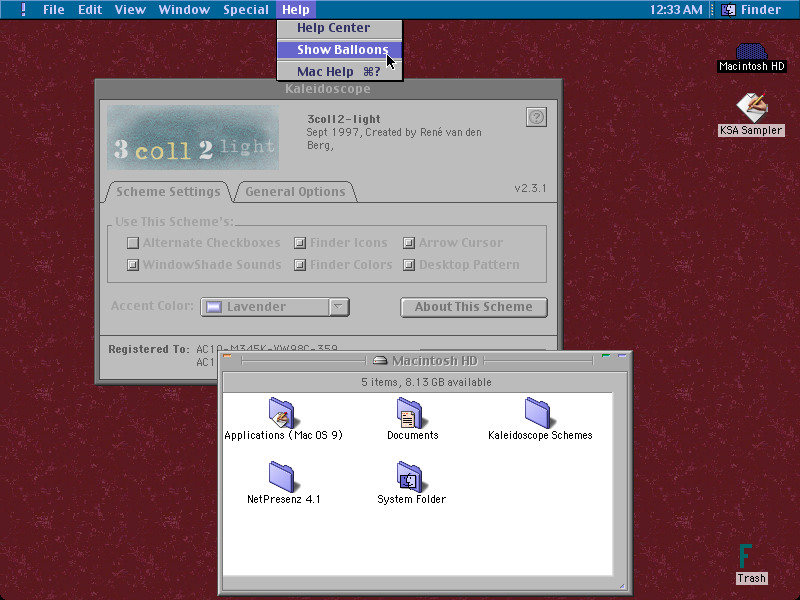Screen dimensions: 800x600
Task: Click the Kaleidoscope window title bar
Action: [328, 89]
